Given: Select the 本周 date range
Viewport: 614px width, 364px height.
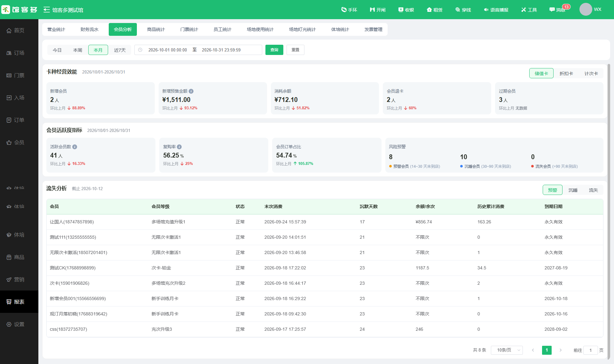Looking at the screenshot, I should [x=78, y=50].
